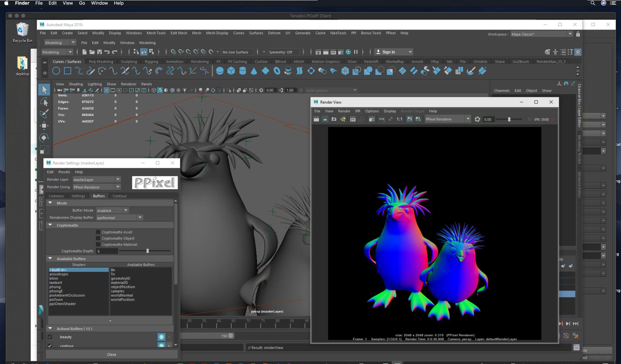Activate the Paint selection tool

pyautogui.click(x=44, y=114)
